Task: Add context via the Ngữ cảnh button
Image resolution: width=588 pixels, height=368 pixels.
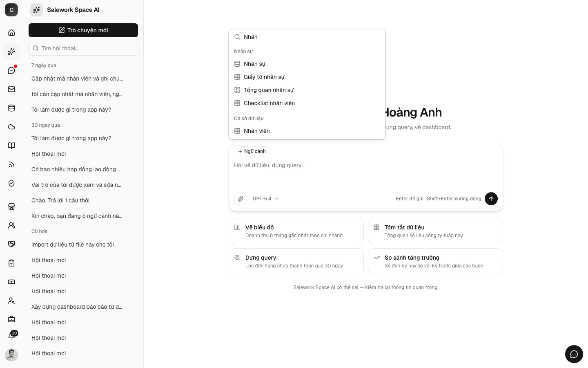Action: click(x=252, y=151)
